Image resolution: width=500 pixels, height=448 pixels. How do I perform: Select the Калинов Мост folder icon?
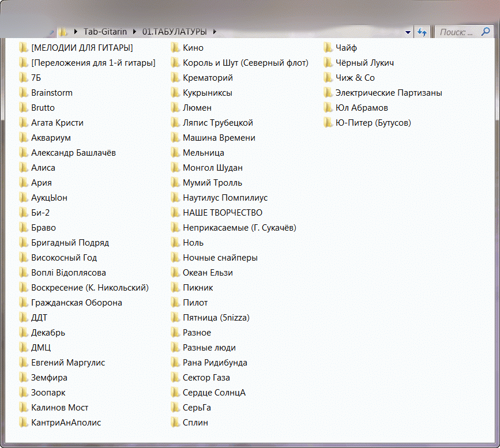pyautogui.click(x=23, y=407)
